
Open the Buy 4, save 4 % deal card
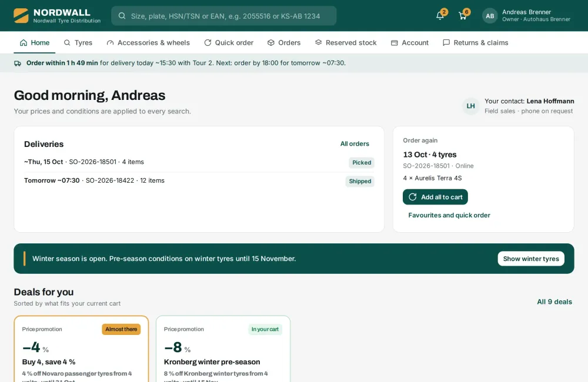click(x=81, y=349)
